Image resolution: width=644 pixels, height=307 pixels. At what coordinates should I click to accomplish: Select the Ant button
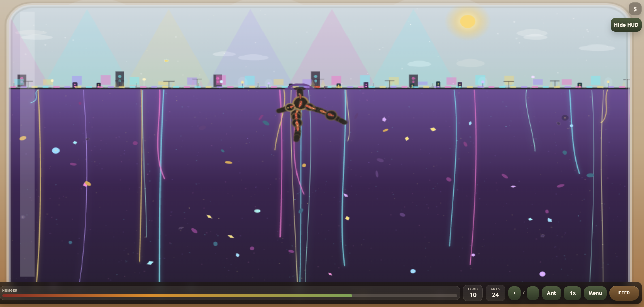pos(552,293)
